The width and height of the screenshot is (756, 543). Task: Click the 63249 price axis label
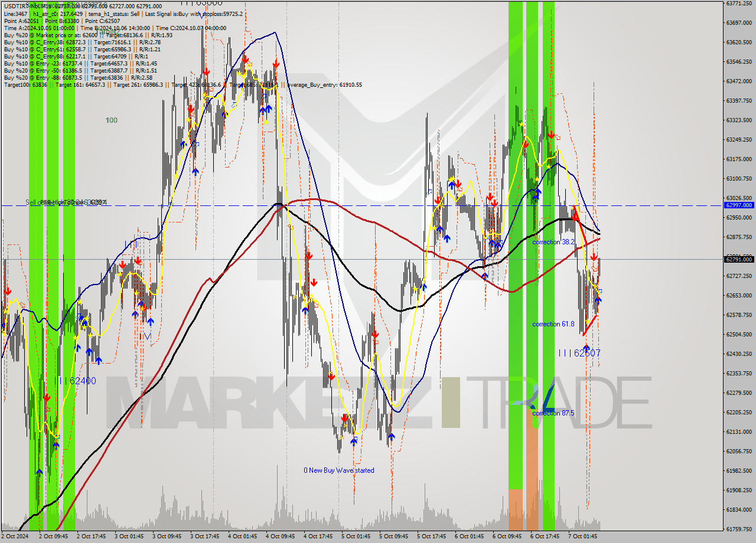(738, 139)
